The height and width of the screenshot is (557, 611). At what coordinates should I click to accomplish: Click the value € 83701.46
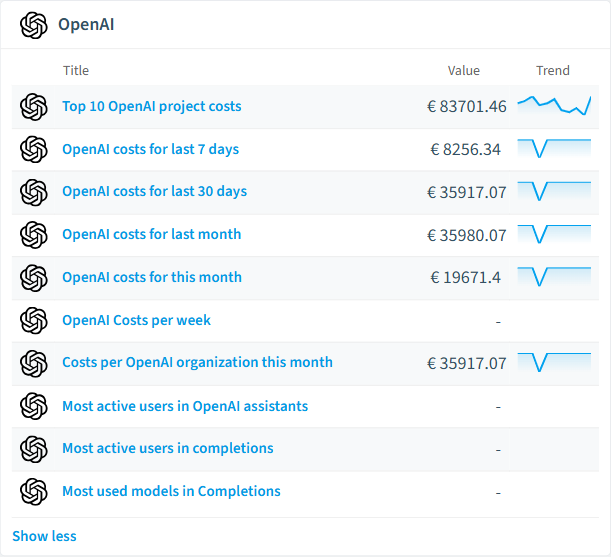click(467, 107)
